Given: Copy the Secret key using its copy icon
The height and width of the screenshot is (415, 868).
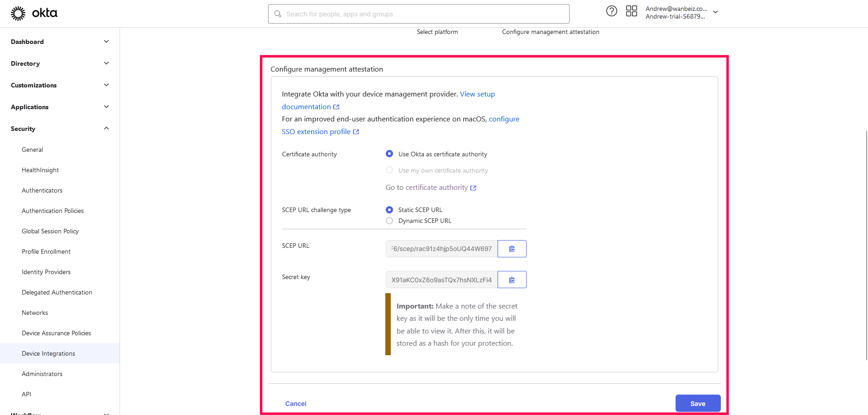Looking at the screenshot, I should pyautogui.click(x=512, y=280).
